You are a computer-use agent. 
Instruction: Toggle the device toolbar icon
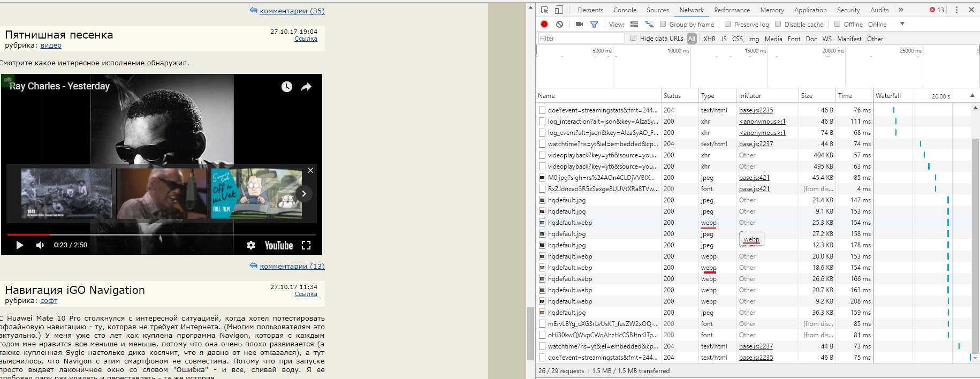click(x=559, y=10)
